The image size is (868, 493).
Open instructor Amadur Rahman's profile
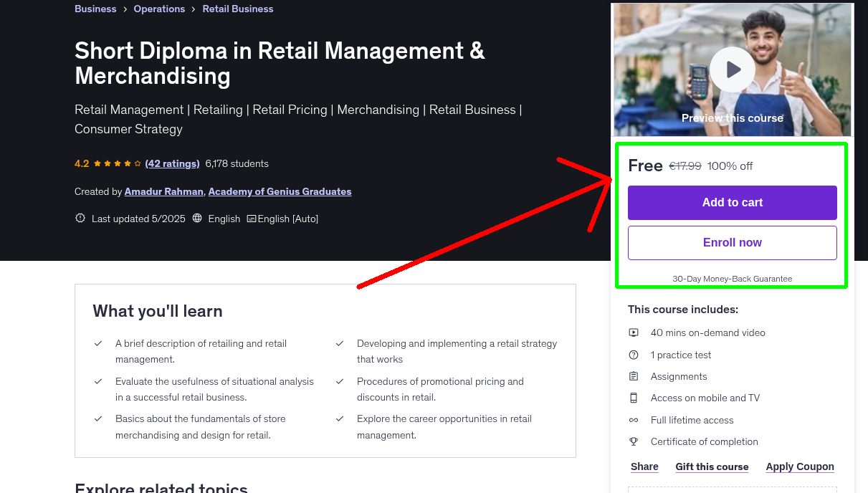[163, 191]
